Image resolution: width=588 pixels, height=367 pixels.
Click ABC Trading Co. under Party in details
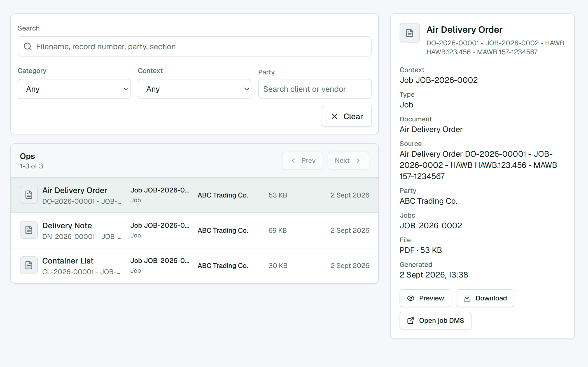click(x=429, y=201)
